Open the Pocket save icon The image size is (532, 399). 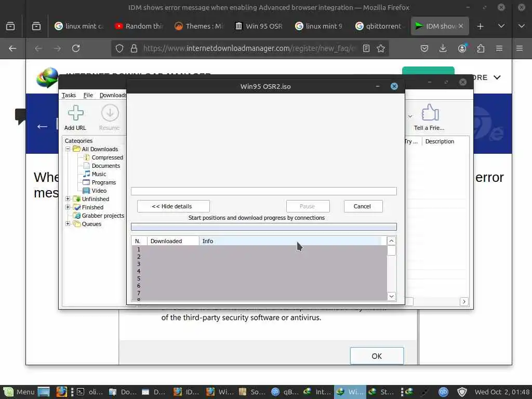pos(424,48)
